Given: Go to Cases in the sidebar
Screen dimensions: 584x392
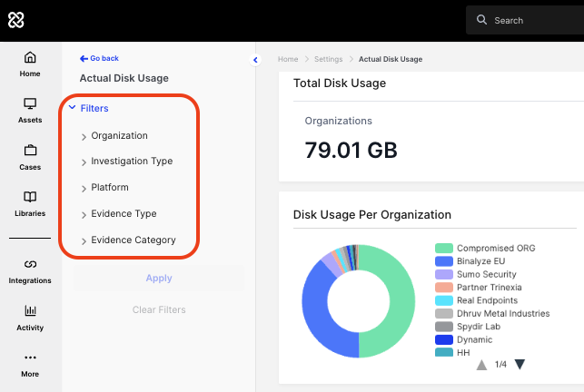Looking at the screenshot, I should [x=30, y=158].
